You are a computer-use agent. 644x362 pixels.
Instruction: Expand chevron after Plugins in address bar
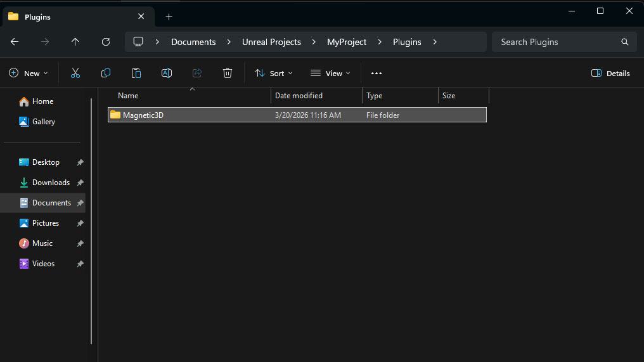(x=435, y=42)
